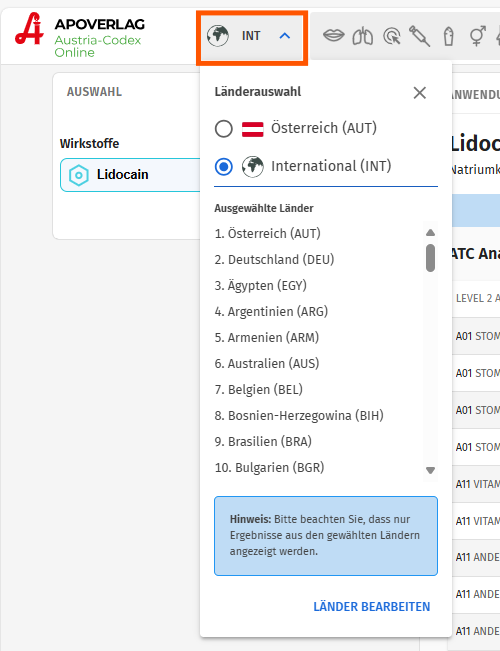Select the suppository rectal icon
Image resolution: width=500 pixels, height=651 pixels.
pyautogui.click(x=449, y=36)
